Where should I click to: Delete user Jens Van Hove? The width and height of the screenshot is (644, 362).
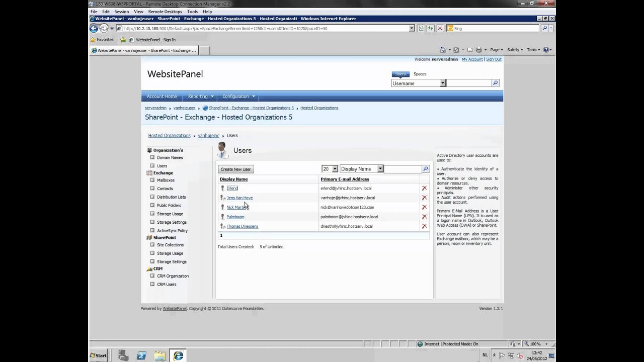[424, 198]
